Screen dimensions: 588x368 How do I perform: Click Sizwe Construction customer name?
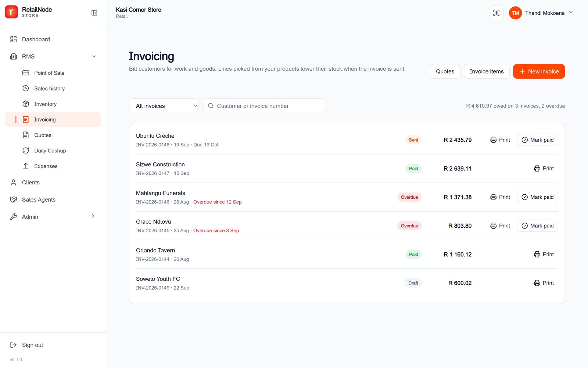160,164
